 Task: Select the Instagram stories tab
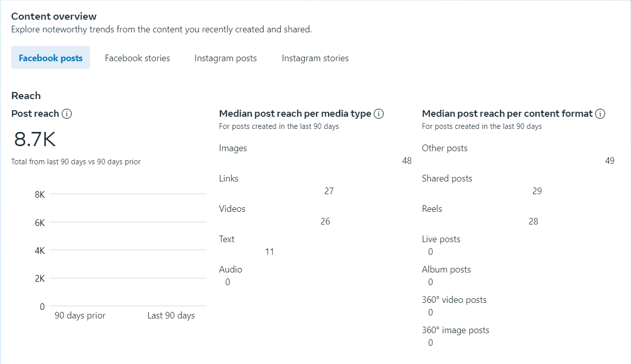click(315, 58)
